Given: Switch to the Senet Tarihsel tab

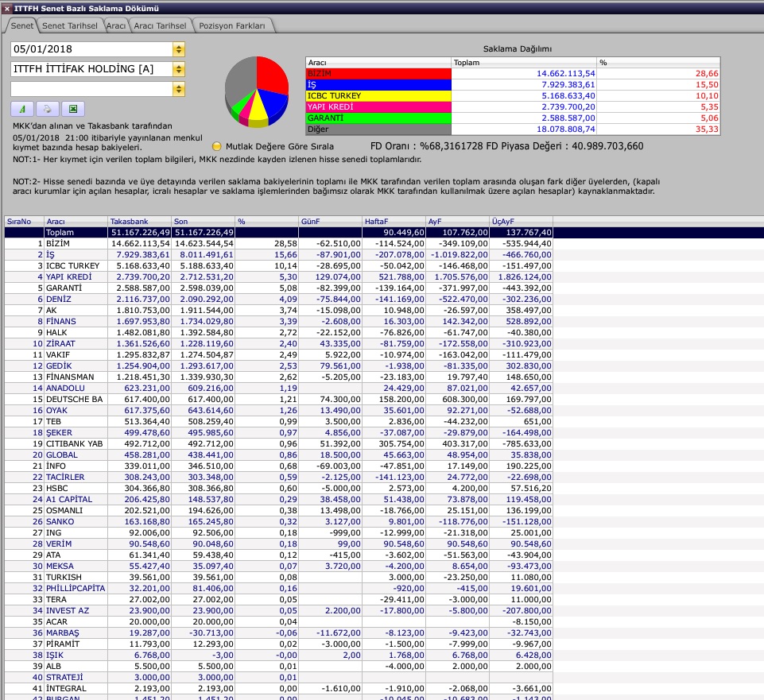Looking at the screenshot, I should 70,25.
